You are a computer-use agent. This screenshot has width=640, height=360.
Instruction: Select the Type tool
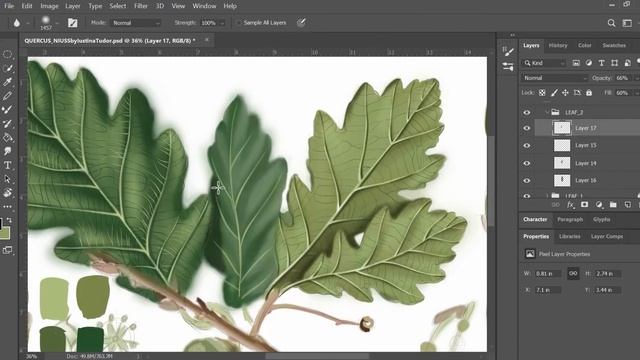click(7, 165)
